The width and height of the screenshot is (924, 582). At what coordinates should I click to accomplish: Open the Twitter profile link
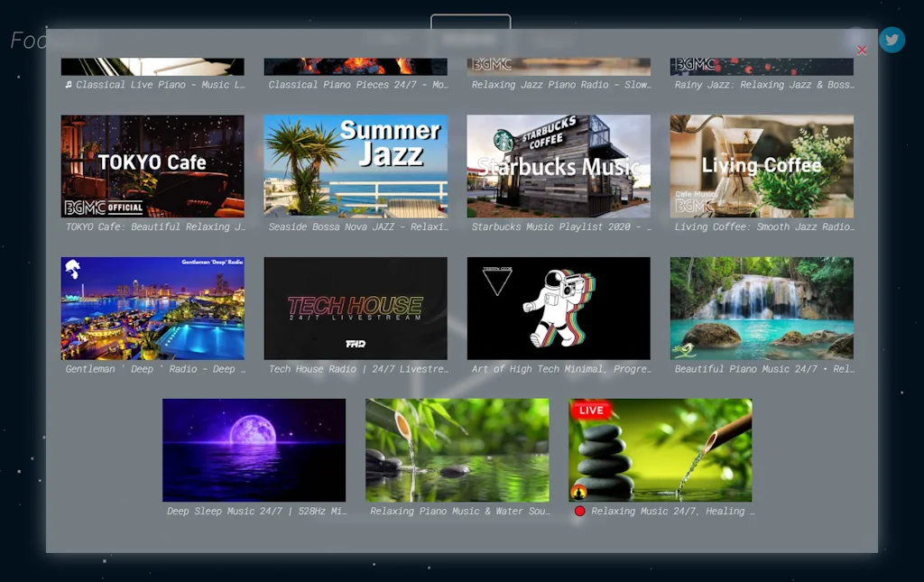pos(892,40)
